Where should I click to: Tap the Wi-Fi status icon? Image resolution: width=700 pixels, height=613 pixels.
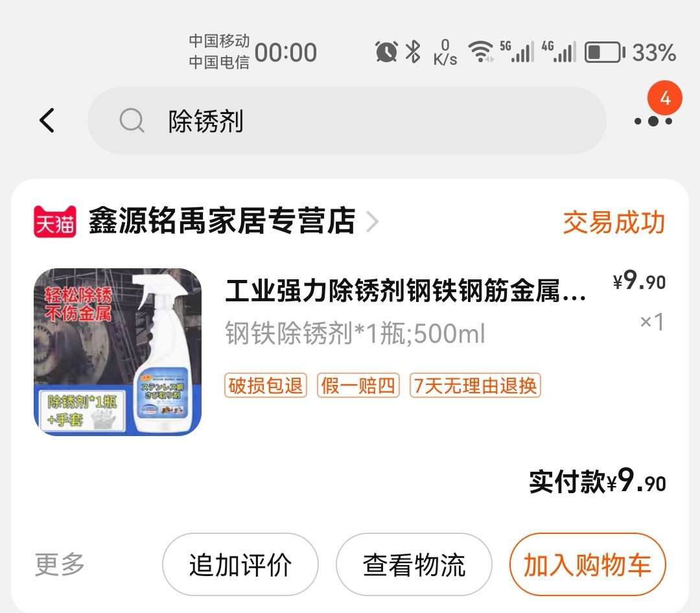coord(480,52)
